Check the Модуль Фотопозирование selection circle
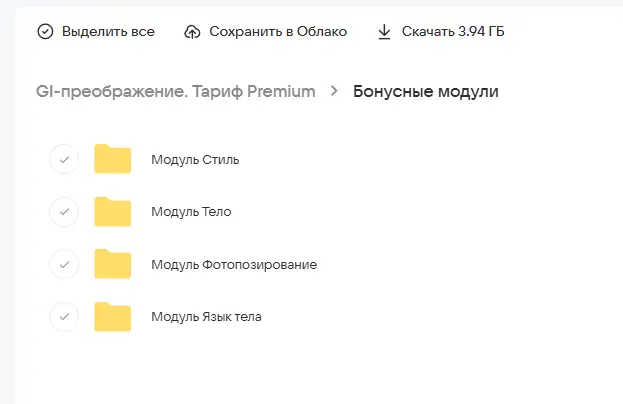The height and width of the screenshot is (404, 623). 64,264
